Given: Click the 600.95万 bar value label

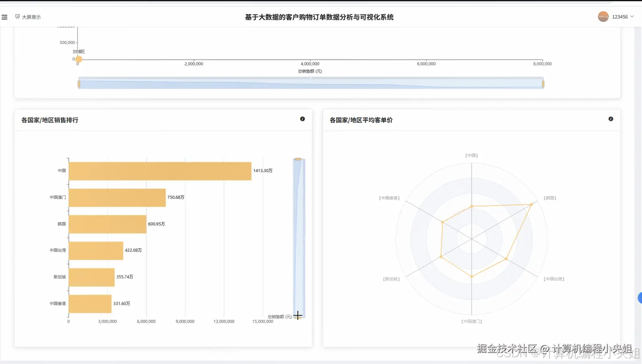Looking at the screenshot, I should pos(157,224).
